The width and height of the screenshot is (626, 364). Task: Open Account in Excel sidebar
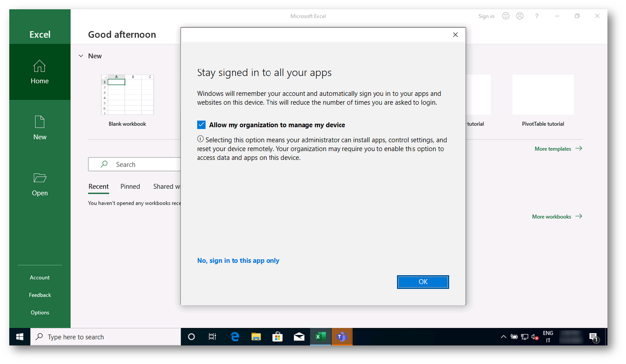coord(40,277)
